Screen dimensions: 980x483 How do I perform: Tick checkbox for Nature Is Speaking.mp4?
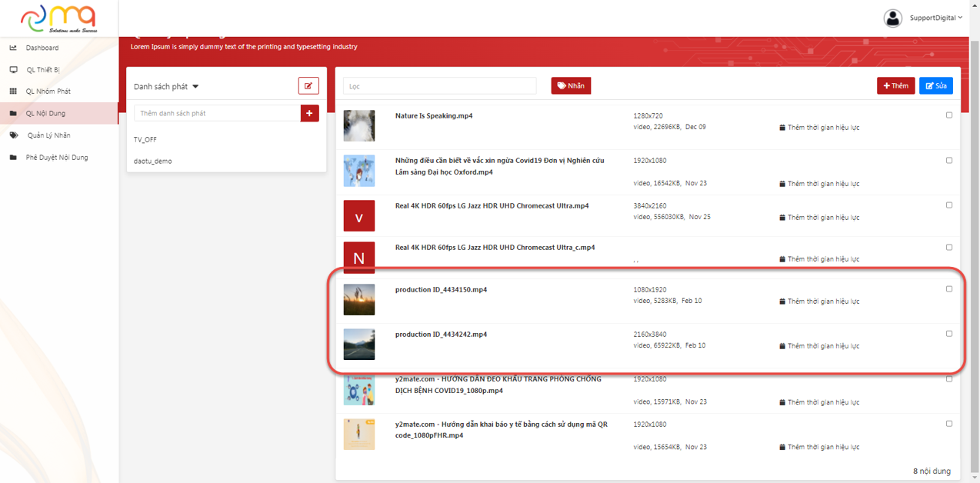(x=948, y=115)
